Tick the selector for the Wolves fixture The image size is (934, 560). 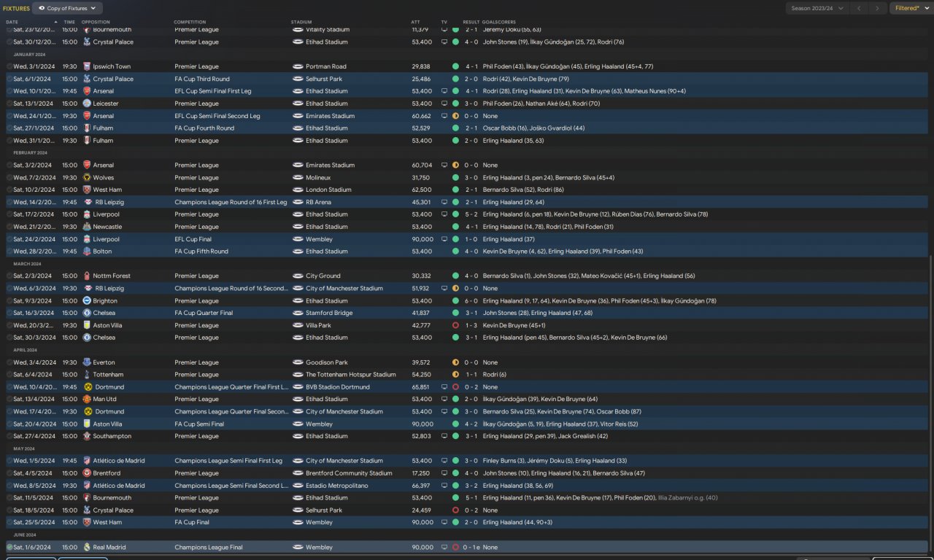pos(9,177)
